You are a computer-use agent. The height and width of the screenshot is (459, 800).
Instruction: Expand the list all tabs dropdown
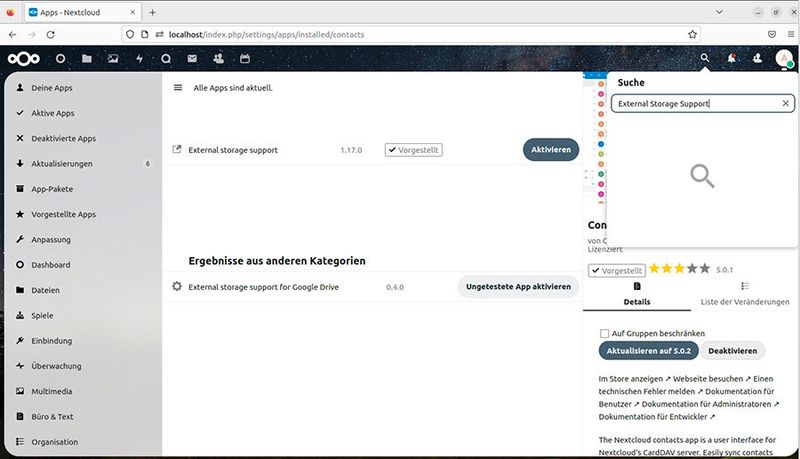tap(719, 12)
